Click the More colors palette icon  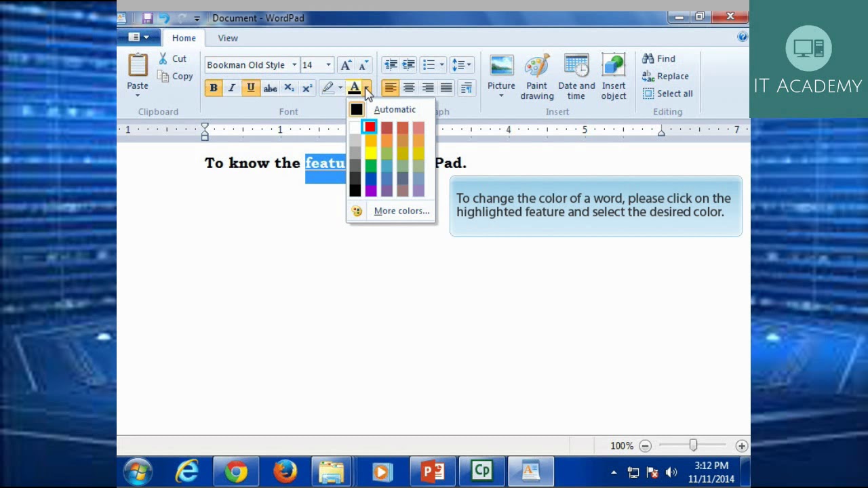click(x=357, y=211)
